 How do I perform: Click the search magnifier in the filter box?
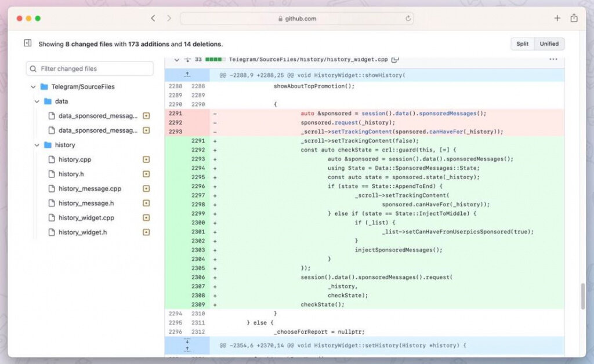pyautogui.click(x=33, y=68)
